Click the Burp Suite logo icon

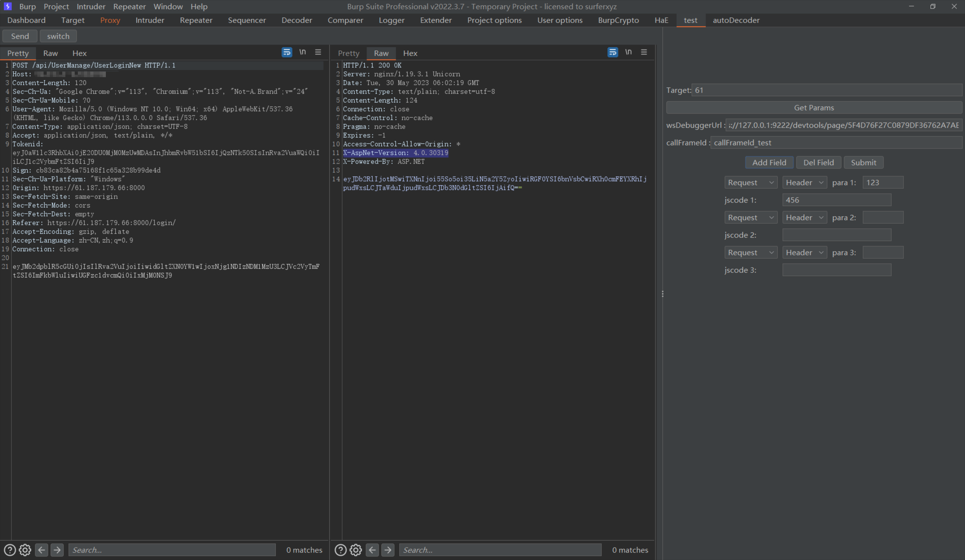[7, 6]
